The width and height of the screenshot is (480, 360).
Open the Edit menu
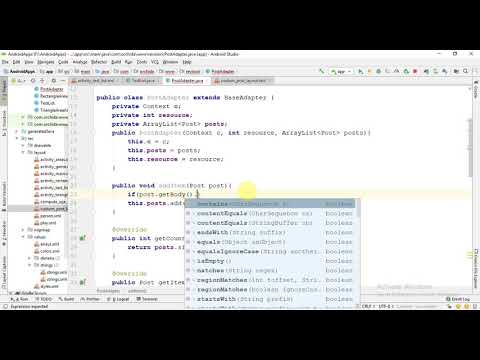click(x=16, y=62)
